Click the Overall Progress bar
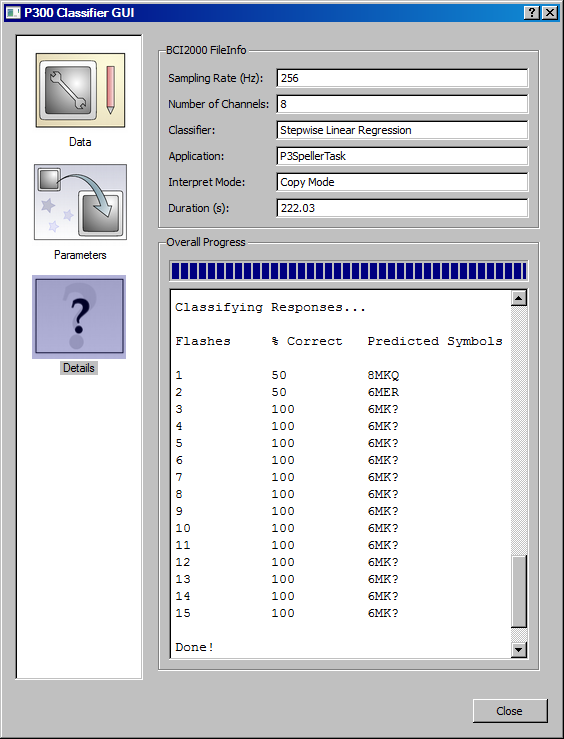Screen dimensions: 564x739 click(x=349, y=271)
